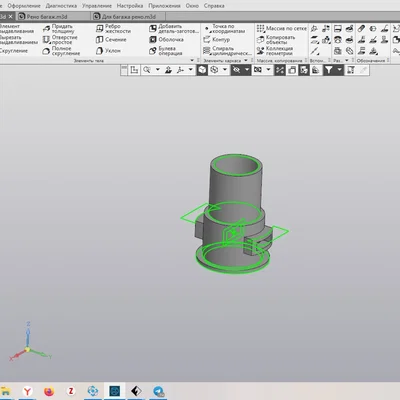This screenshot has width=400, height=400.
Task: Expand the Раз... panel arrow
Action: tap(347, 60)
